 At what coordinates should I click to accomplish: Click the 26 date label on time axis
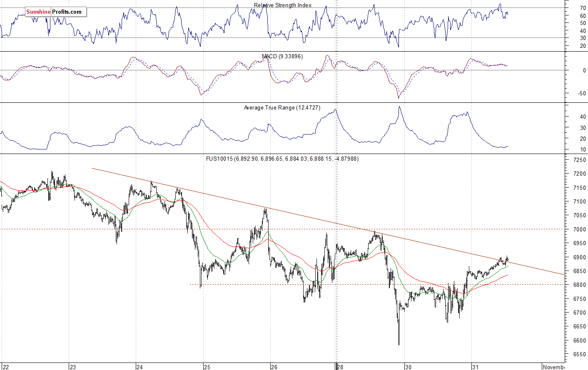[x=274, y=367]
